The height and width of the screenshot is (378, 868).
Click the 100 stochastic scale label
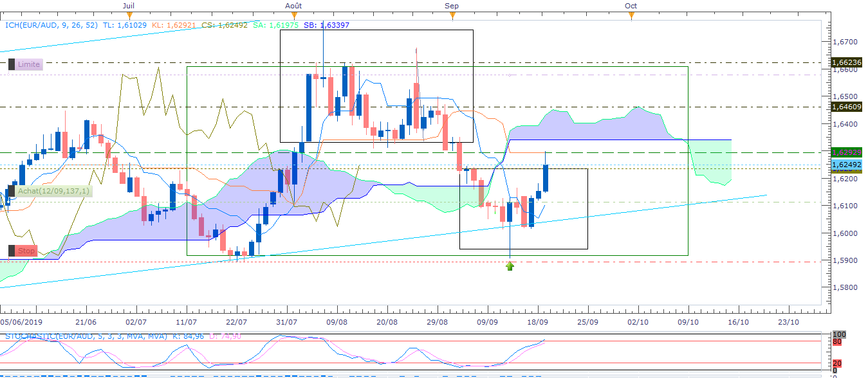pyautogui.click(x=838, y=335)
